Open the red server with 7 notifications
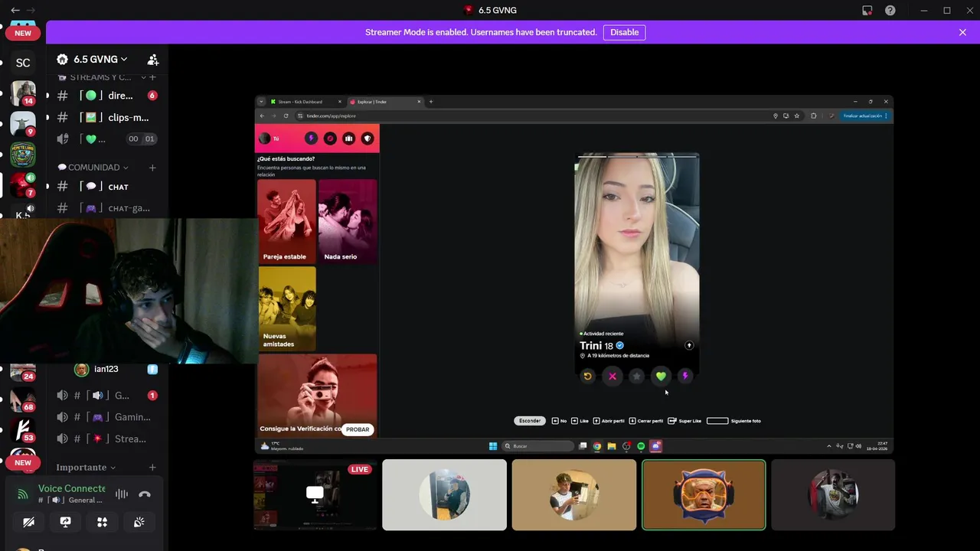Viewport: 980px width, 551px height. coord(23,185)
